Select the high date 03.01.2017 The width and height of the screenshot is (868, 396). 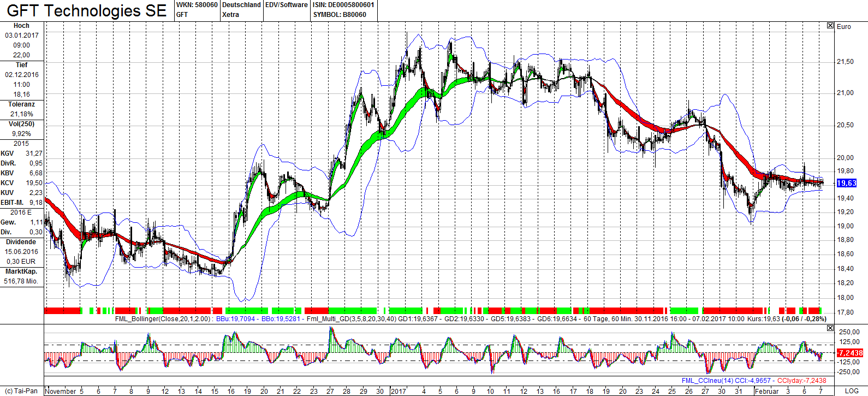tap(22, 36)
